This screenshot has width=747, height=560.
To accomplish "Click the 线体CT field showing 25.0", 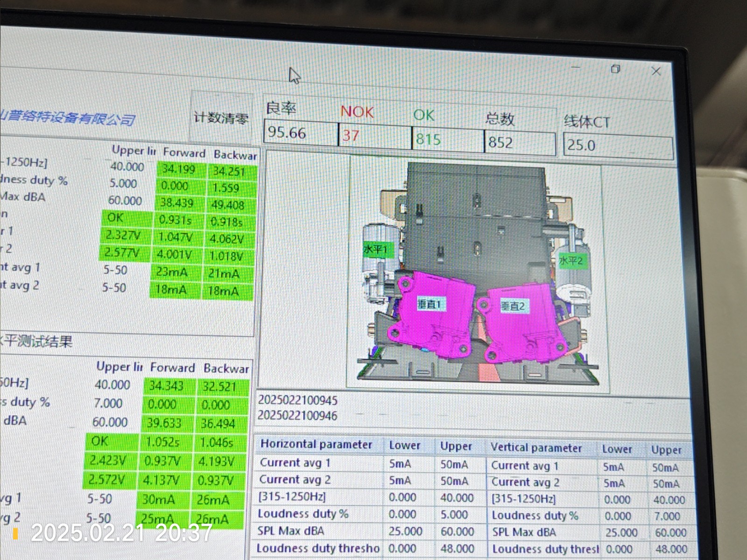I will coord(617,145).
